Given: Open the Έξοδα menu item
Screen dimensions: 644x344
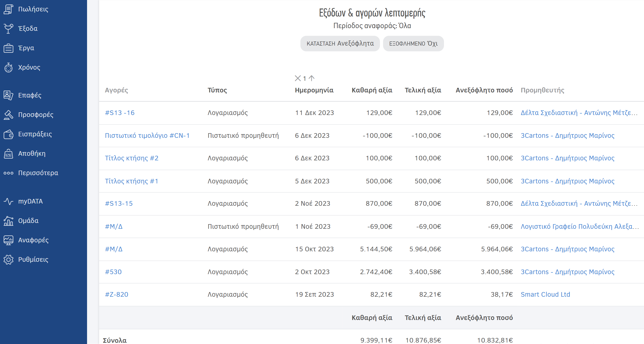Looking at the screenshot, I should pyautogui.click(x=28, y=29).
